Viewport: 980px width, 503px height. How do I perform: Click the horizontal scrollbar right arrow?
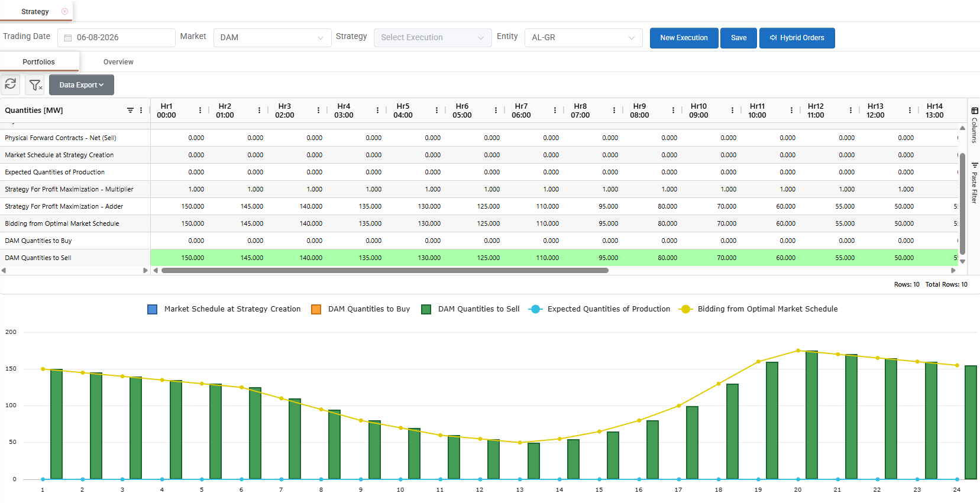pyautogui.click(x=953, y=271)
